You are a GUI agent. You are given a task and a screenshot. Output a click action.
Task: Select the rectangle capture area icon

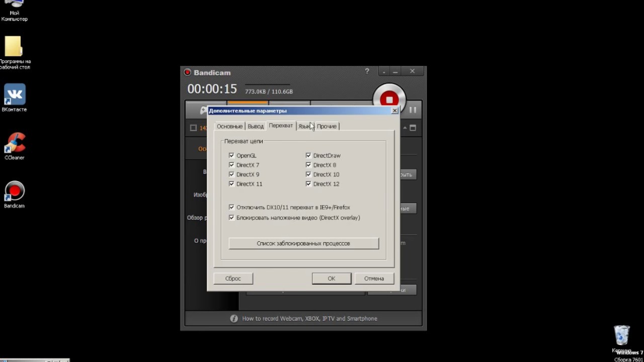(x=193, y=128)
